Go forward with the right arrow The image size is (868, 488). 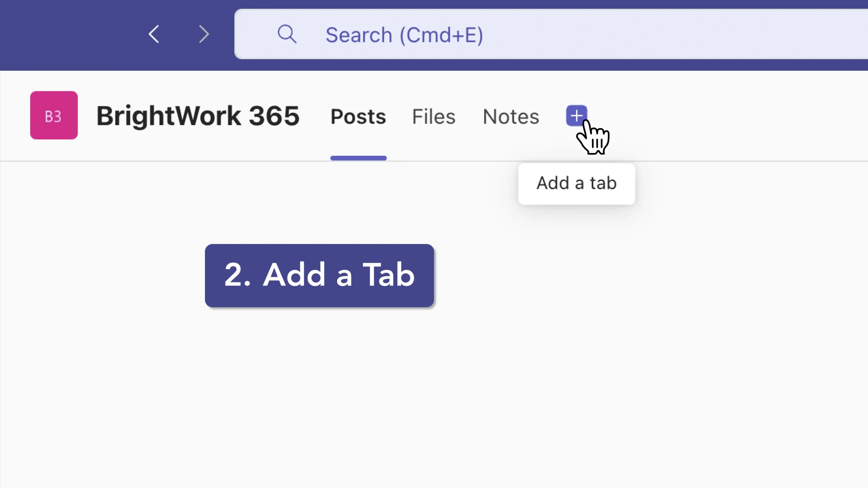(204, 34)
